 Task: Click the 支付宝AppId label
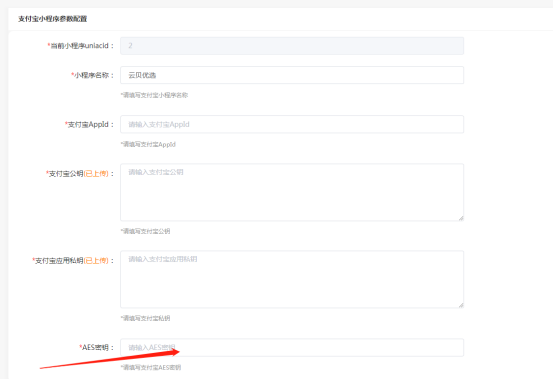(89, 124)
